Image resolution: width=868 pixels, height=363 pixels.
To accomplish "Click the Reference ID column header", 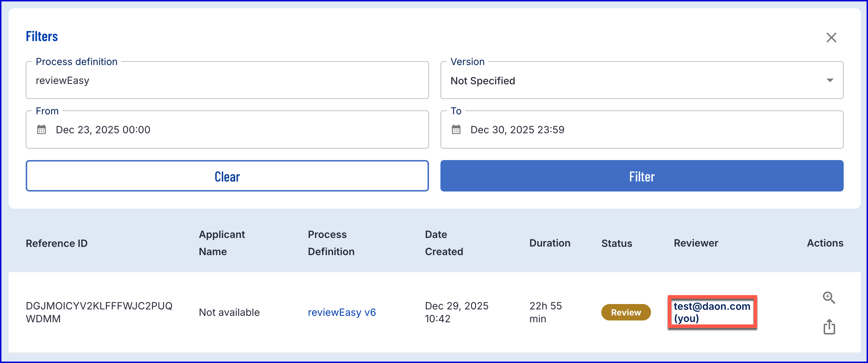I will [x=56, y=243].
